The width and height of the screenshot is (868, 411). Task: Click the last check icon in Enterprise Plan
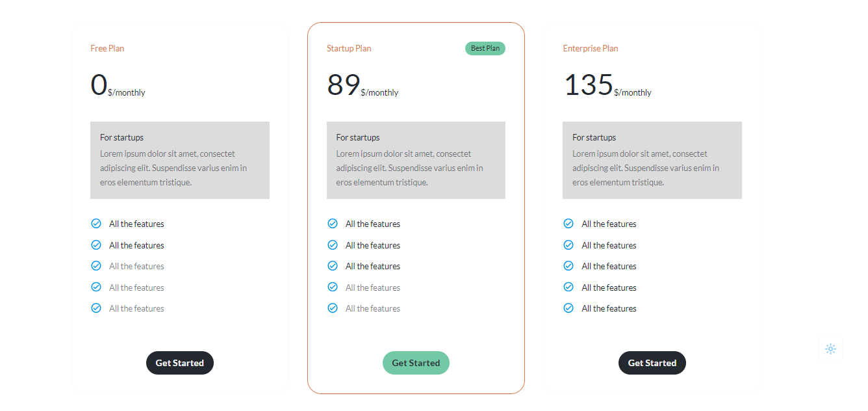click(568, 308)
